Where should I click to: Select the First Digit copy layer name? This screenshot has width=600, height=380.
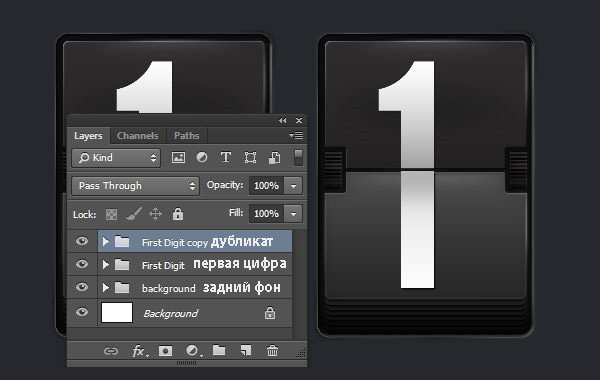click(x=174, y=243)
